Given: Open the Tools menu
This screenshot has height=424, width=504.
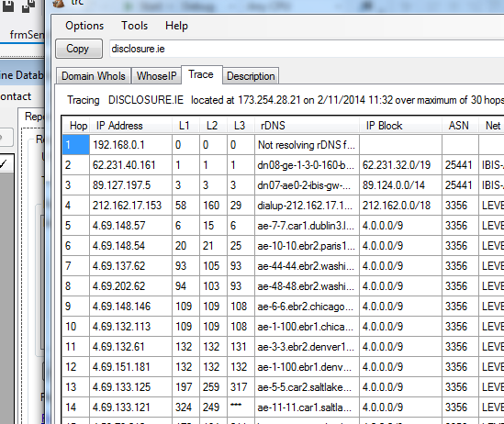Looking at the screenshot, I should click(134, 26).
